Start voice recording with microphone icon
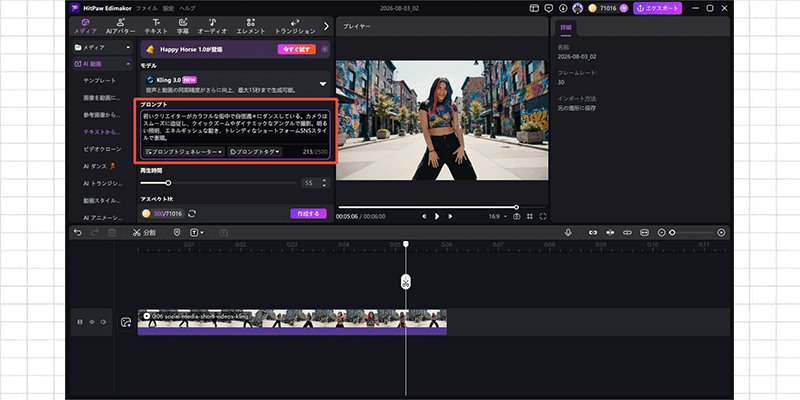Viewport: 800px width, 400px height. pyautogui.click(x=568, y=232)
